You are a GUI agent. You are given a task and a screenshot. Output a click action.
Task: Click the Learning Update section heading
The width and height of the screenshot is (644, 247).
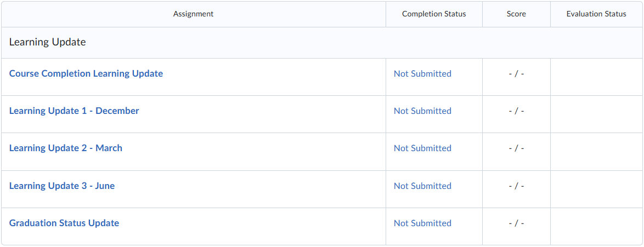pos(48,42)
